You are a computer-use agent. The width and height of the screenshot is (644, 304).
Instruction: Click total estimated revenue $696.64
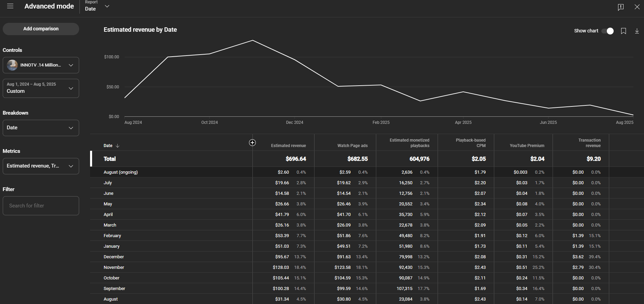(296, 159)
